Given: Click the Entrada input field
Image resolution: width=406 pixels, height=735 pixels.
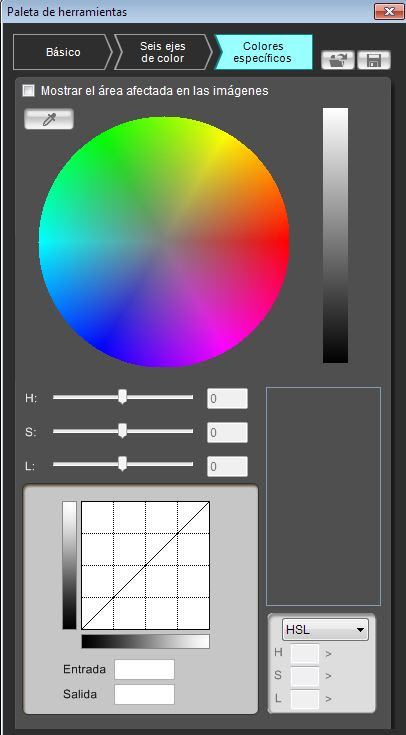Looking at the screenshot, I should 144,669.
